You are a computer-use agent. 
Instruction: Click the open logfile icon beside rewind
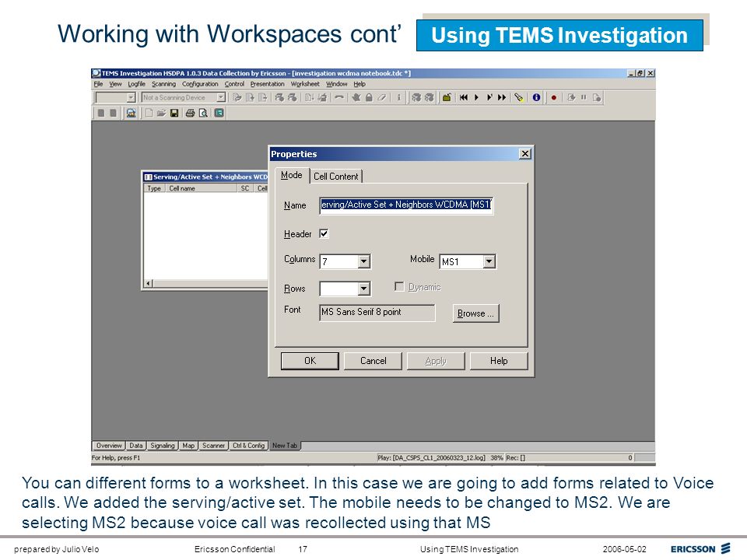(447, 98)
